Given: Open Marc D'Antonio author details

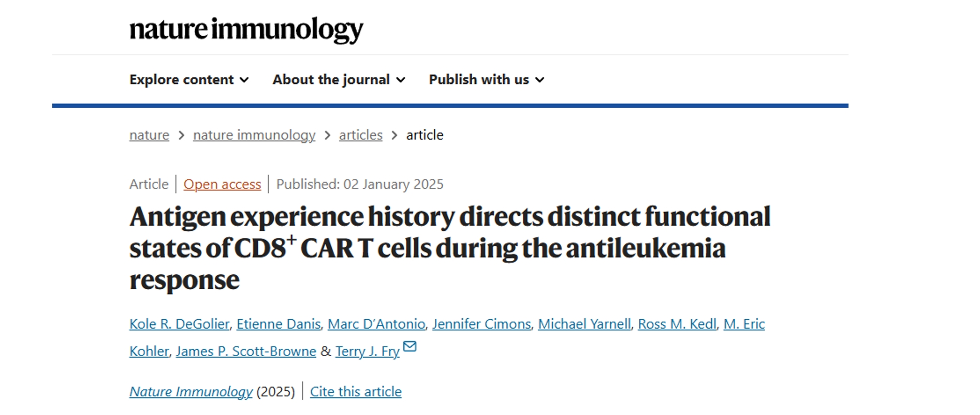Looking at the screenshot, I should pyautogui.click(x=376, y=324).
